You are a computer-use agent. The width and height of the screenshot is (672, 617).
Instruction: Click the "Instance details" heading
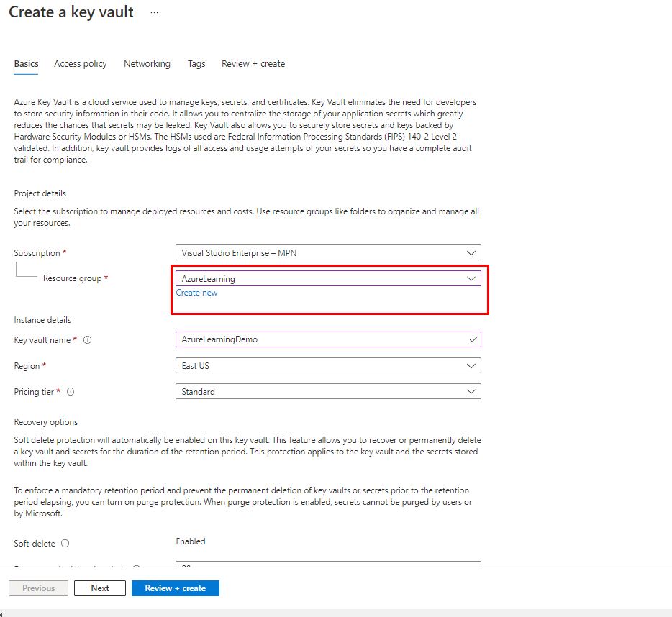coord(42,320)
